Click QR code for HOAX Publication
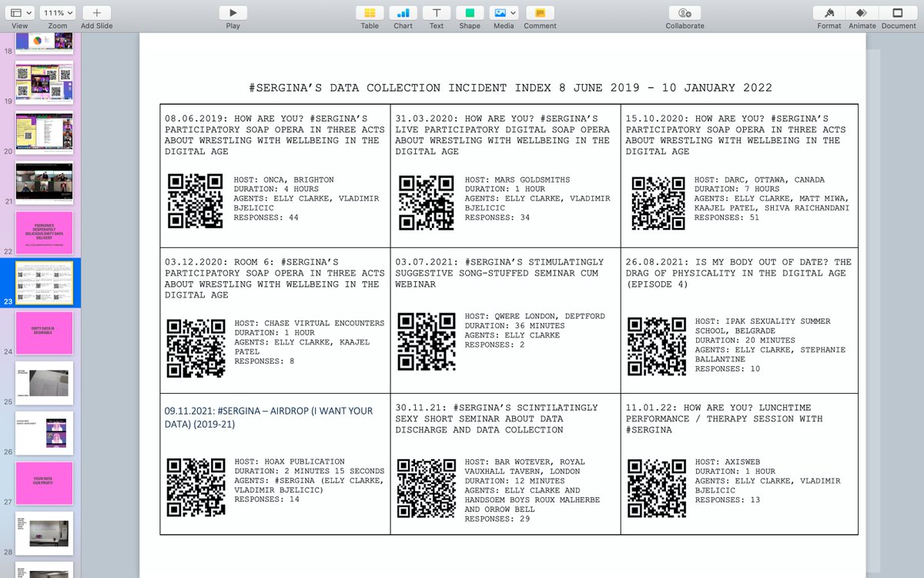Screen dimensions: 924x578 point(196,488)
